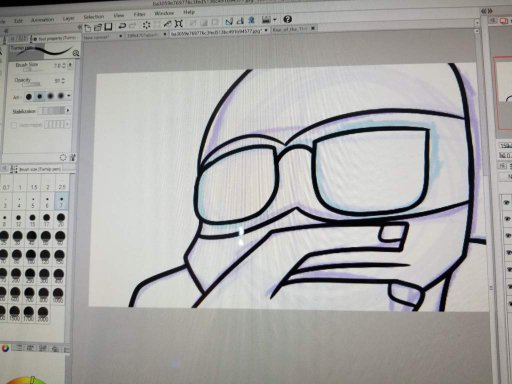Open dropdown arrow next to CLIP STUDIO icon
Image resolution: width=512 pixels, height=384 pixels.
click(x=275, y=20)
